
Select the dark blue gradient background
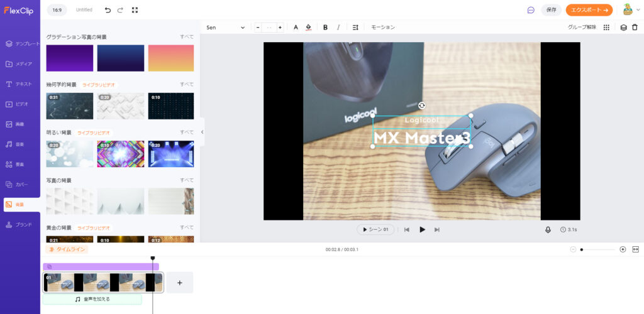click(x=121, y=58)
